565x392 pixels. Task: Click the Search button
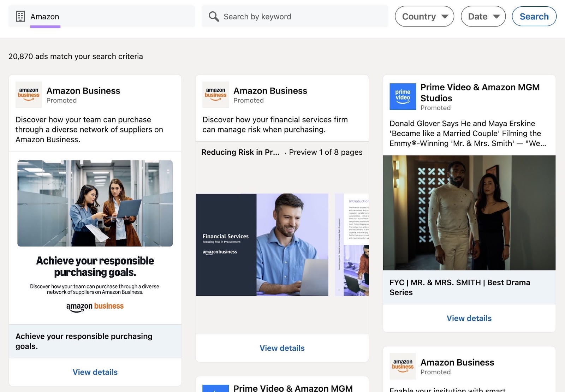[x=534, y=16]
